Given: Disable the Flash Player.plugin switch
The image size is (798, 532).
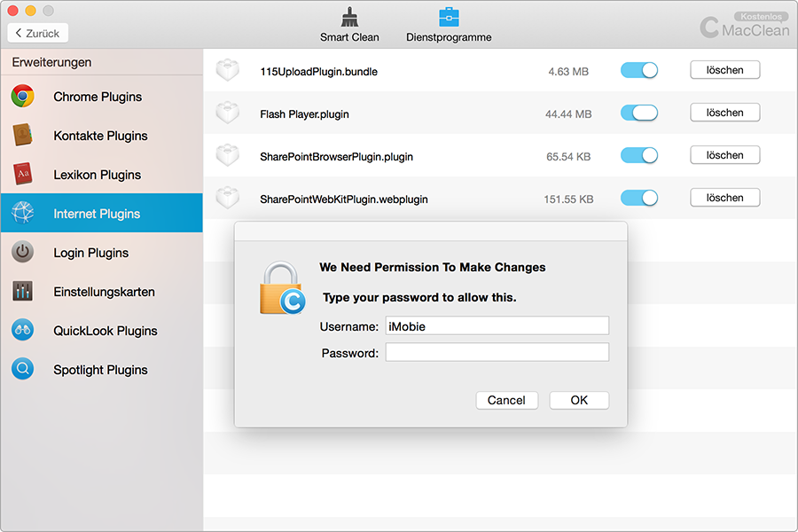Looking at the screenshot, I should point(639,113).
